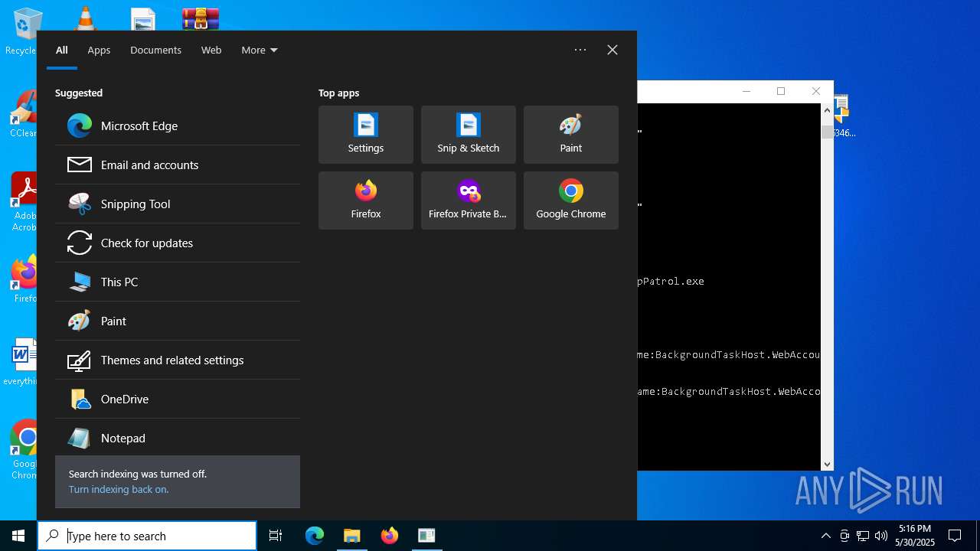Open Microsoft Edge from Suggested list
Viewport: 980px width, 551px height.
pyautogui.click(x=178, y=126)
